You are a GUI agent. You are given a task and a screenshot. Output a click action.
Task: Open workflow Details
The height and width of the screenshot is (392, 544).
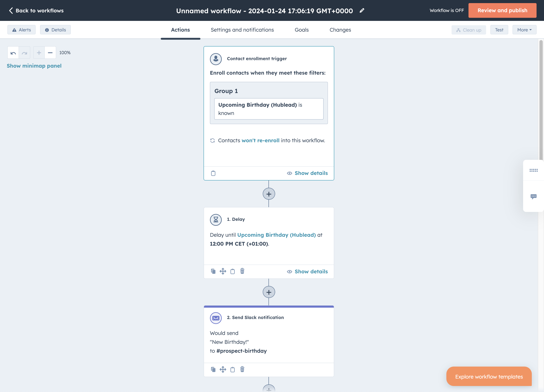coord(55,30)
